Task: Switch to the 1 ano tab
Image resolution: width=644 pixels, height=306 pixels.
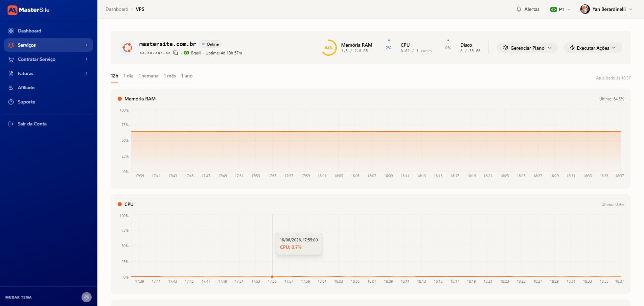Action: (x=187, y=76)
